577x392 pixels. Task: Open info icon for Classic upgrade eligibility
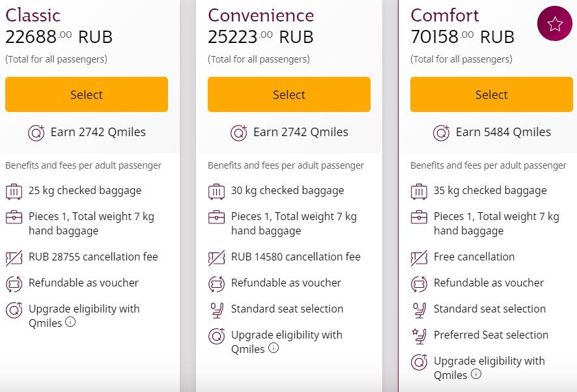click(x=70, y=322)
